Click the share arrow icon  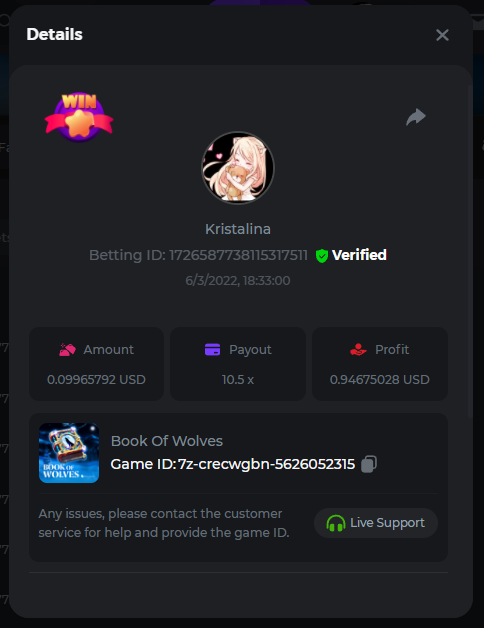tap(416, 117)
